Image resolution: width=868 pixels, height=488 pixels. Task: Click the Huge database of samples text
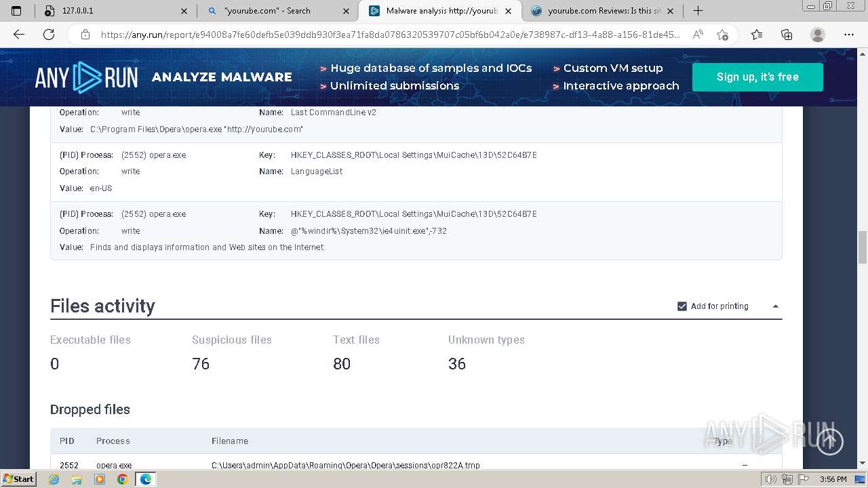[431, 68]
